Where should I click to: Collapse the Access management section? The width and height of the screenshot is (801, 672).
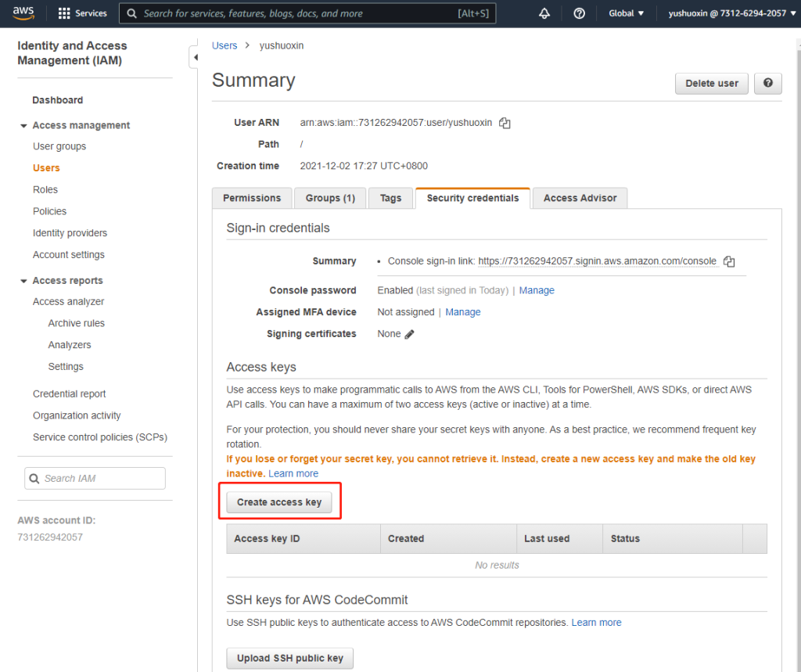point(23,126)
